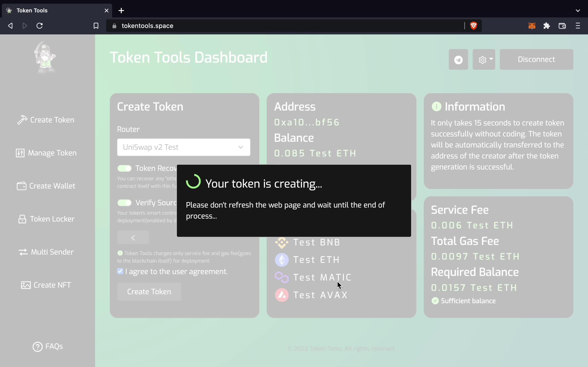Screen dimensions: 588x367
Task: Click the token creation loading spinner
Action: pyautogui.click(x=193, y=182)
